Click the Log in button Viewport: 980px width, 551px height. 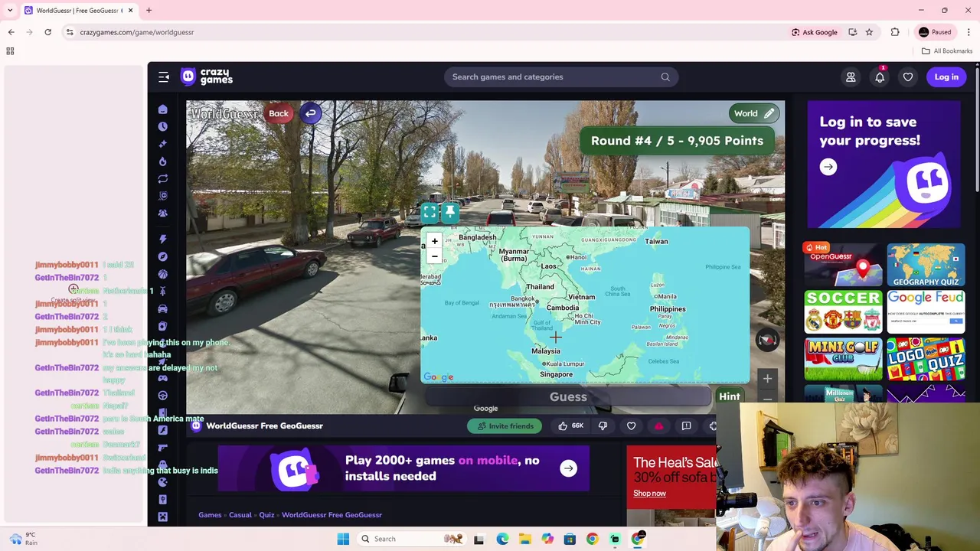pos(946,77)
